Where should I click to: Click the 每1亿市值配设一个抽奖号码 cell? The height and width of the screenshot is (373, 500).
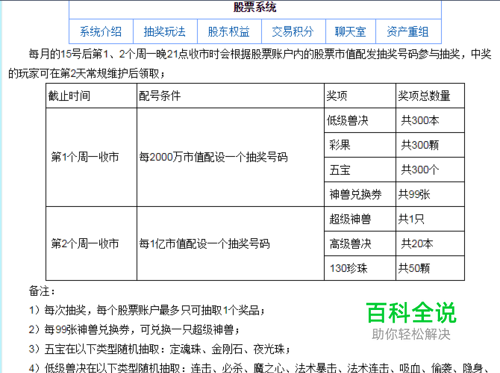pyautogui.click(x=230, y=243)
